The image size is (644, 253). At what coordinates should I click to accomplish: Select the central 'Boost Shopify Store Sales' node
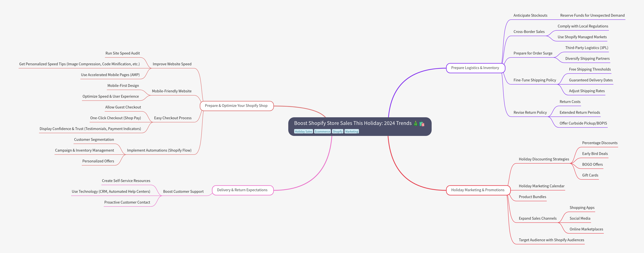coord(360,126)
